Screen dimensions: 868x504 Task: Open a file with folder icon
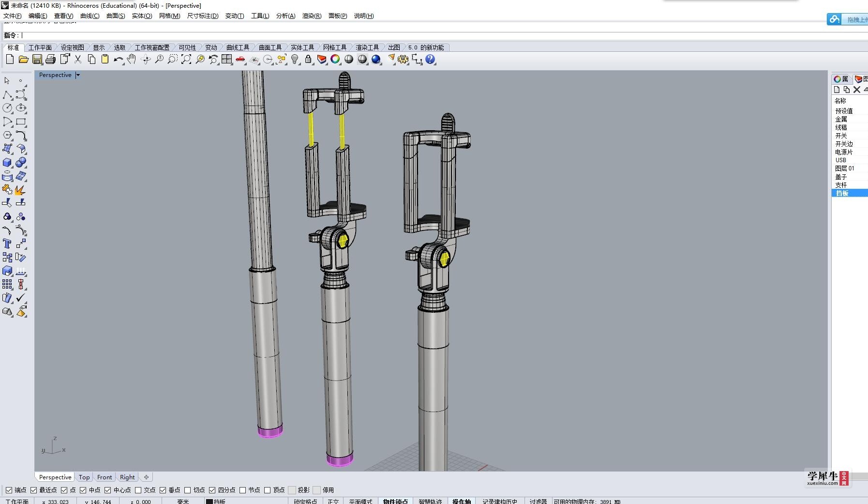point(23,60)
